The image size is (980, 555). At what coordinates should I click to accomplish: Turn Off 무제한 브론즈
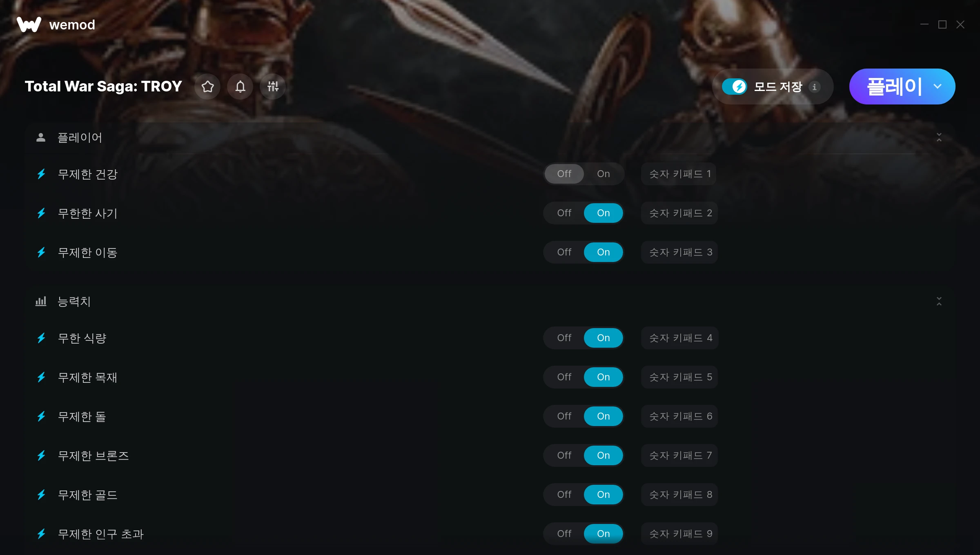click(564, 455)
